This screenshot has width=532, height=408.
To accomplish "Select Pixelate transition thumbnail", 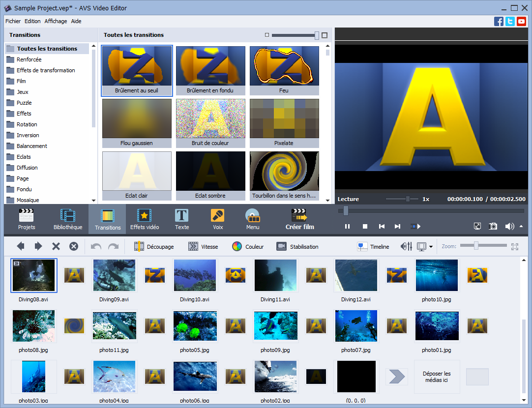I will [x=284, y=123].
